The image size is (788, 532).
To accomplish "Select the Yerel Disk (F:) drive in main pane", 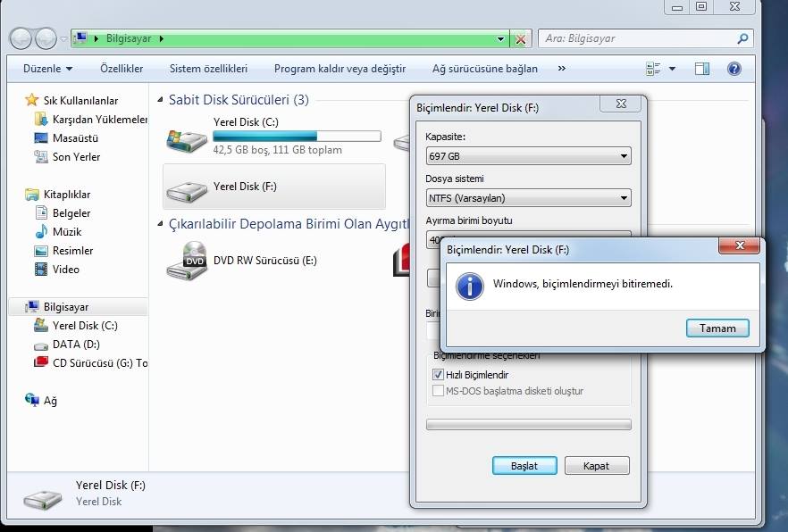I will point(274,187).
